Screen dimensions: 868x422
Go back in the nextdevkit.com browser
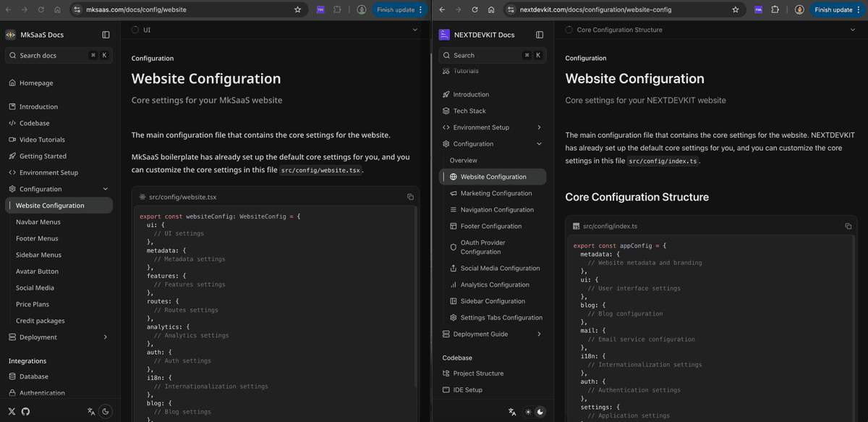point(442,9)
